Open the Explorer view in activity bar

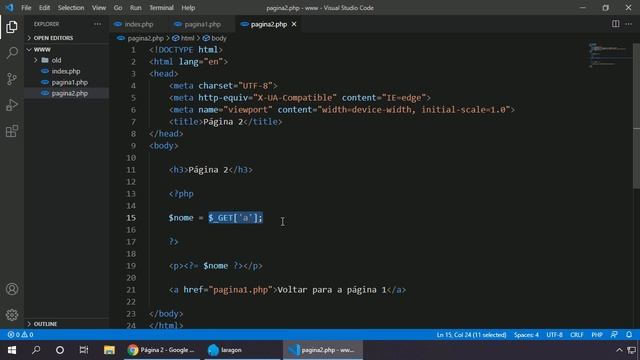pos(12,27)
